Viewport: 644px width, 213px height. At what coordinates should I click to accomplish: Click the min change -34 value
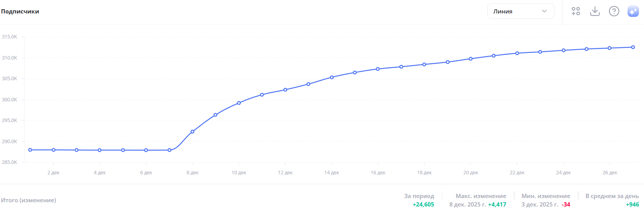[x=566, y=205]
